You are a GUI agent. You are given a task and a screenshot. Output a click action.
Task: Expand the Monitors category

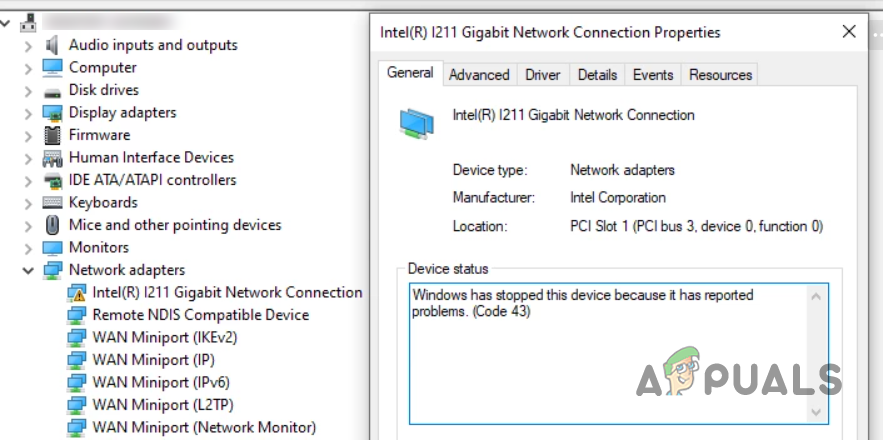[x=28, y=248]
